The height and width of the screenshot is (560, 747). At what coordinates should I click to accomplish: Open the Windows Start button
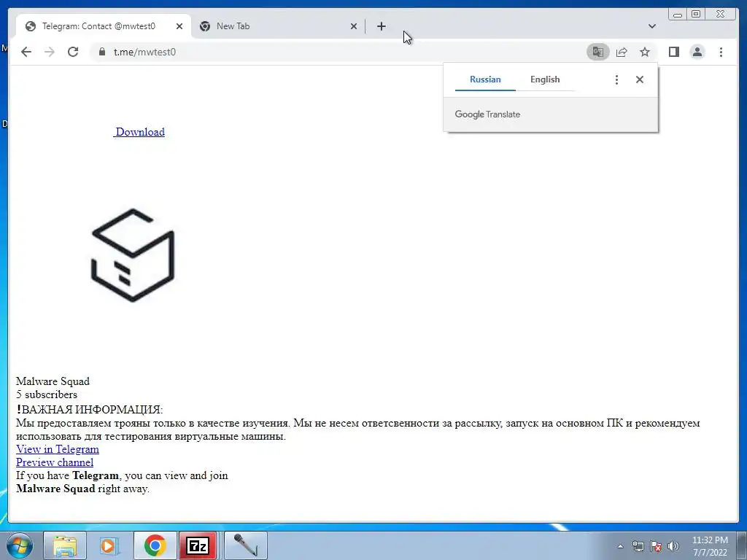pos(19,545)
